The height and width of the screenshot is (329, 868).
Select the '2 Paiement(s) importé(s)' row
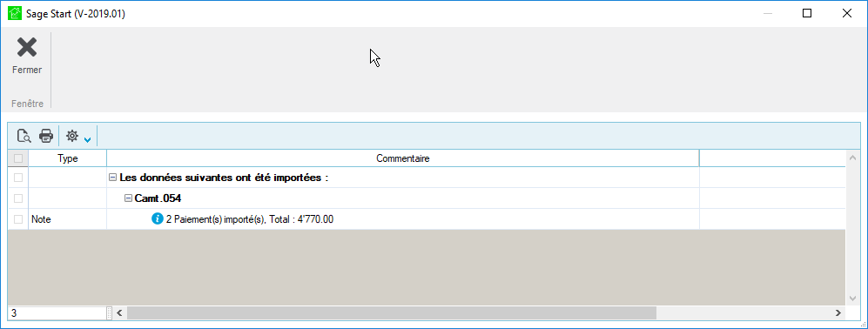427,219
